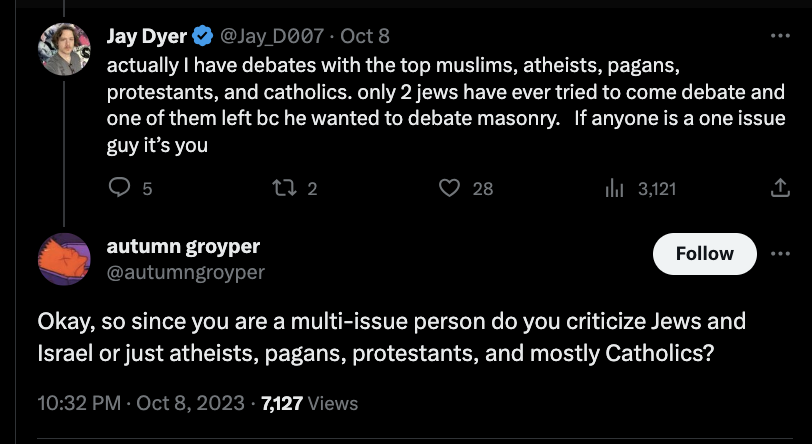Image resolution: width=812 pixels, height=444 pixels.
Task: Open the autumn groyper display name
Action: pos(183,247)
